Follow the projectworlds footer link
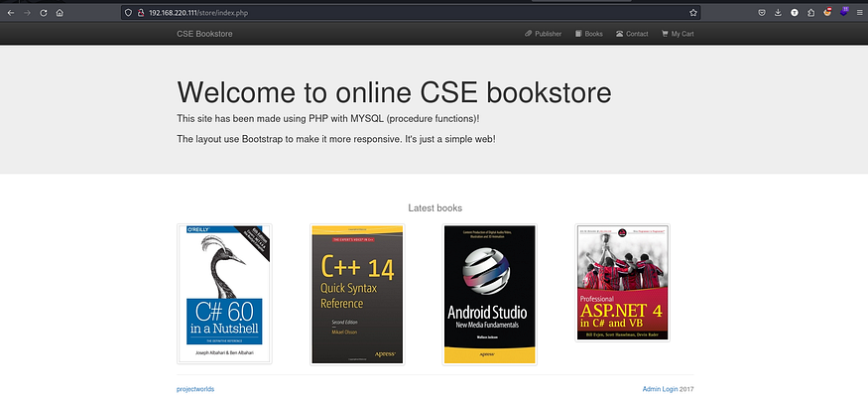 coord(195,389)
